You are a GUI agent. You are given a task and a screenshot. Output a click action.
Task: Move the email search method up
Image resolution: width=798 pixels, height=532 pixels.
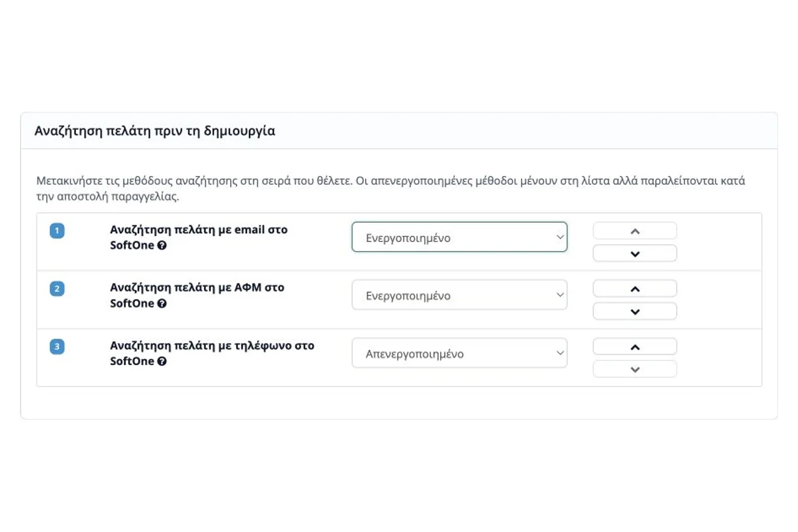[x=635, y=231]
